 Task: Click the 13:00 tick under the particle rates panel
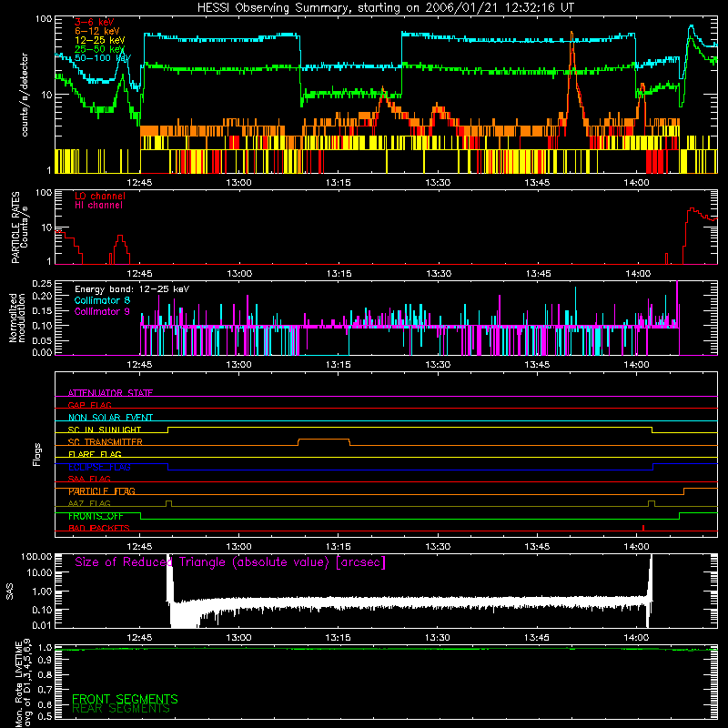click(x=239, y=274)
